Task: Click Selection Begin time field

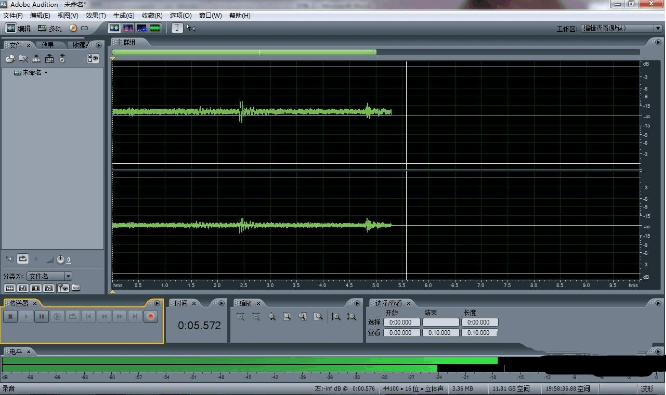Action: coord(401,322)
